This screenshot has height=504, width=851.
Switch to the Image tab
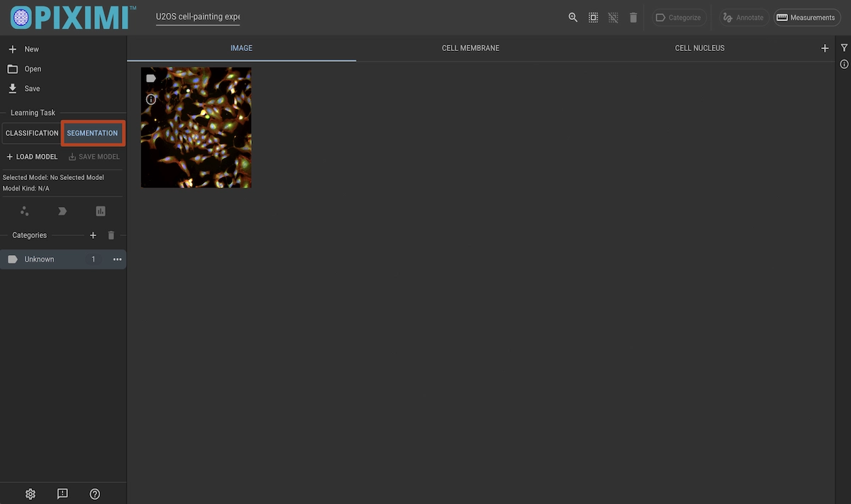tap(242, 48)
